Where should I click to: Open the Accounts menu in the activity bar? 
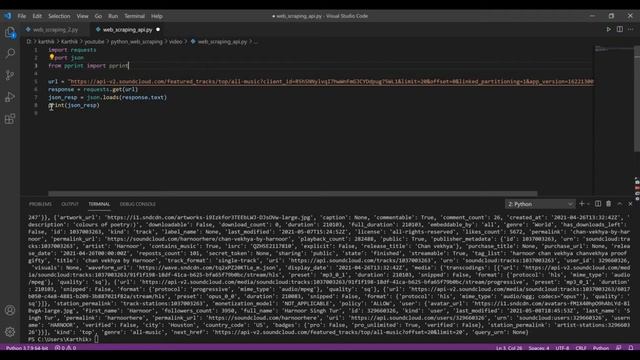click(x=10, y=310)
